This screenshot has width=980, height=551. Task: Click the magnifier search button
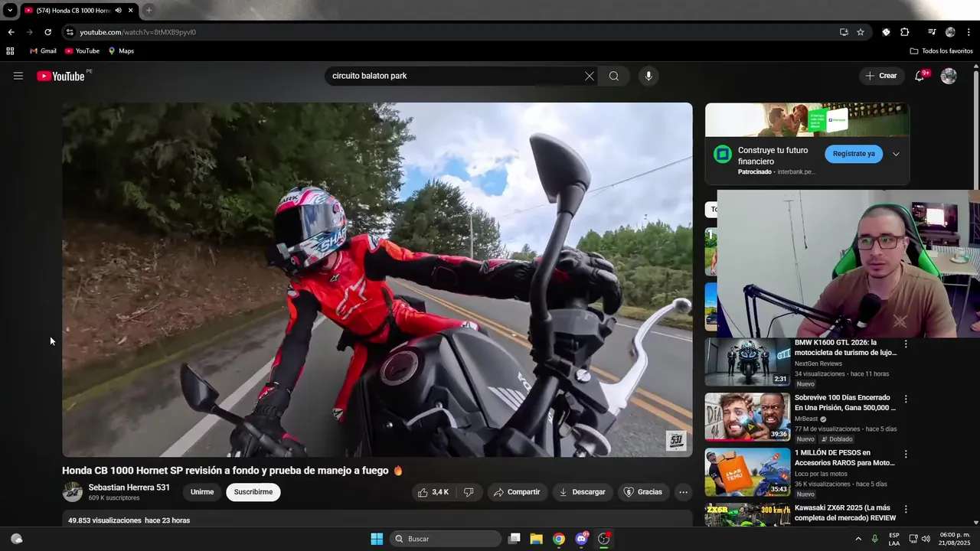click(x=614, y=76)
